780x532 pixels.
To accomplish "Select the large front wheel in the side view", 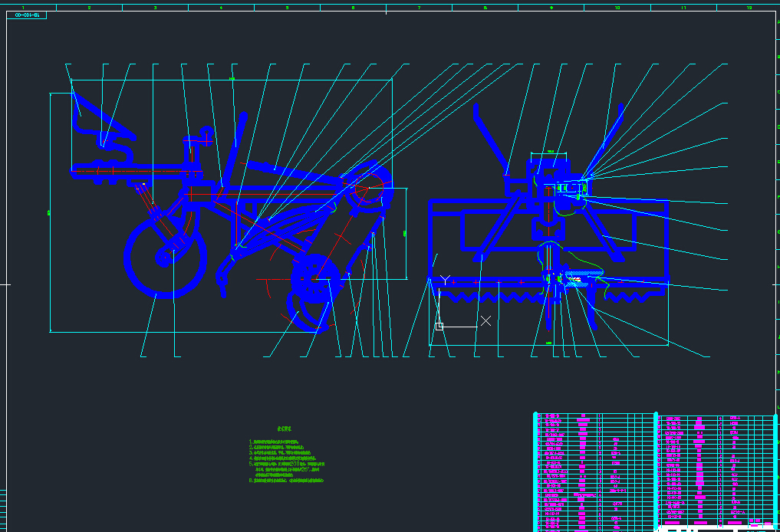I will coord(165,258).
